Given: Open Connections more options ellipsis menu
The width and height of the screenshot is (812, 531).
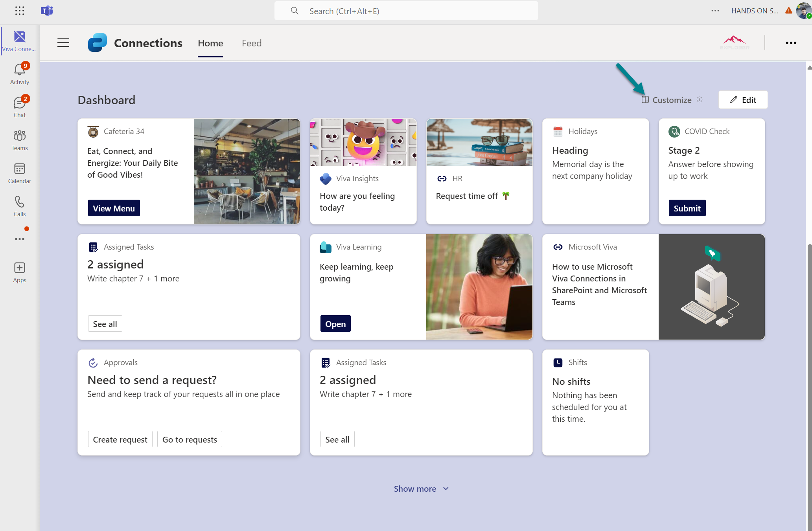Looking at the screenshot, I should click(x=791, y=43).
